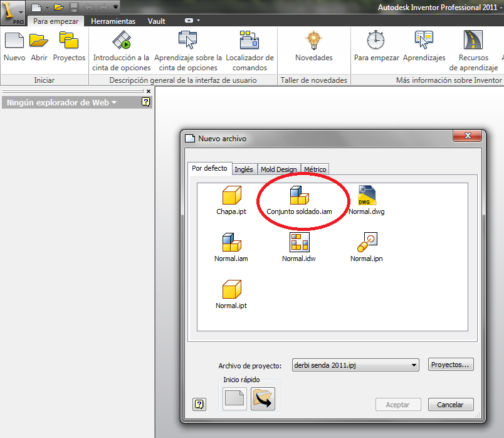The height and width of the screenshot is (438, 504).
Task: Click the Para empezar stopwatch icon
Action: (375, 40)
